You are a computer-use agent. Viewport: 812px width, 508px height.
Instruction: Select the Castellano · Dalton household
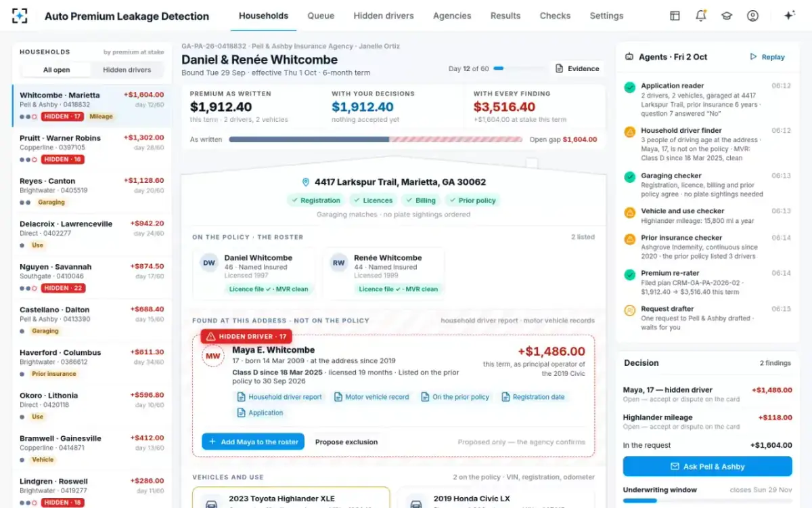(92, 321)
